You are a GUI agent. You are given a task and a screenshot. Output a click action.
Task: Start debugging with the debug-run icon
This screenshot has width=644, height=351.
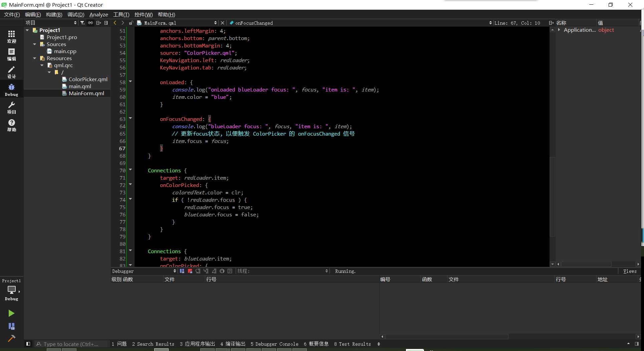[x=11, y=326]
